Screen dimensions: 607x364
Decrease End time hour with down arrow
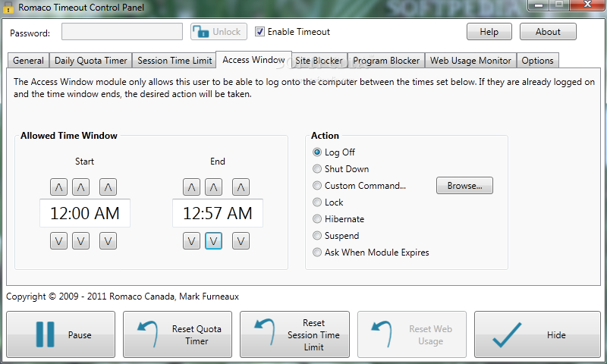191,241
